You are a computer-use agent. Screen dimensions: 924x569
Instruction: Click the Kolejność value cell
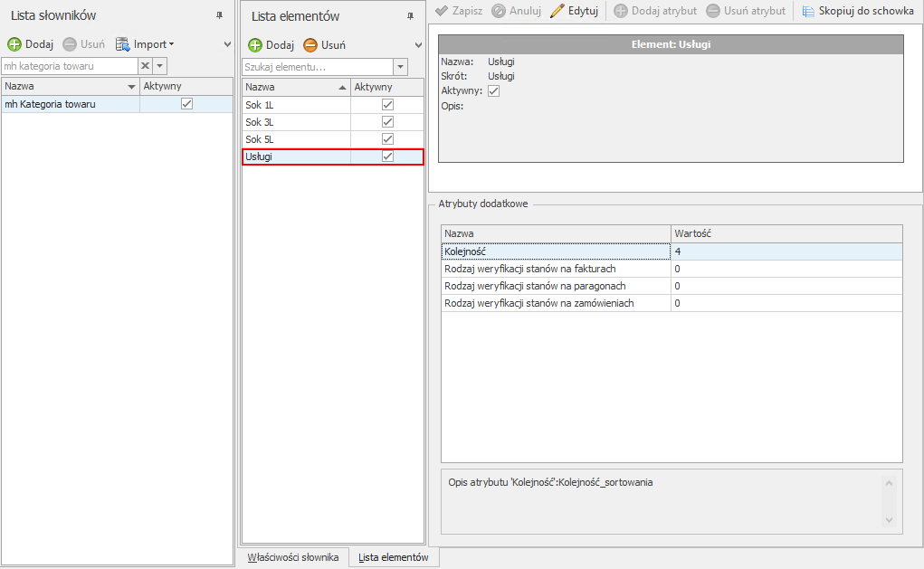[786, 251]
